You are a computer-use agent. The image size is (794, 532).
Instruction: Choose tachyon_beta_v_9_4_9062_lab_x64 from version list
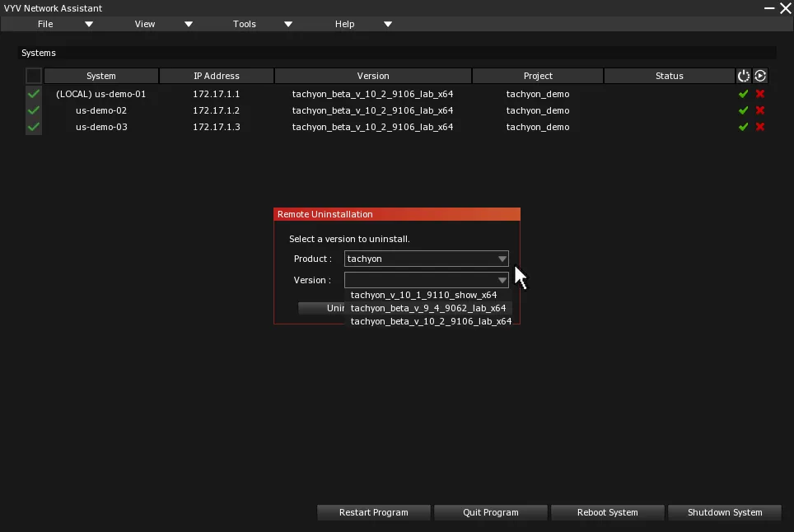click(x=428, y=308)
